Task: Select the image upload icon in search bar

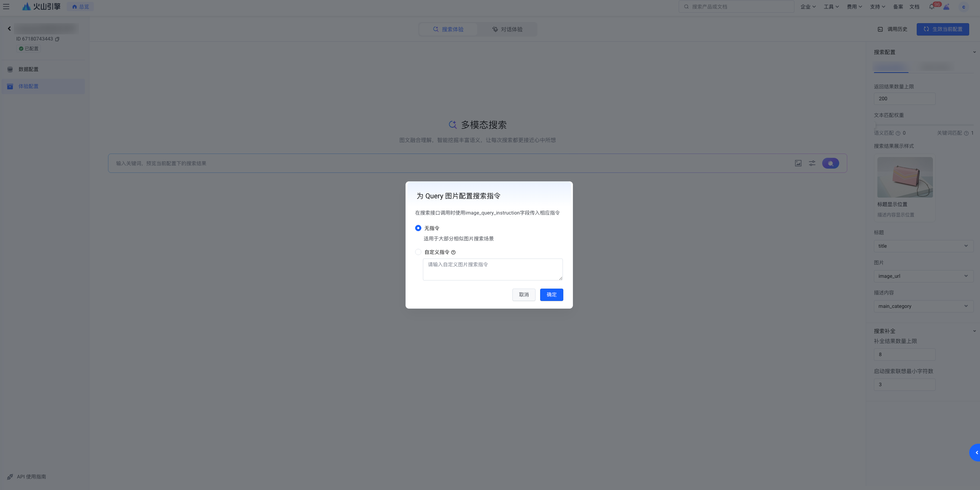Action: coord(798,163)
